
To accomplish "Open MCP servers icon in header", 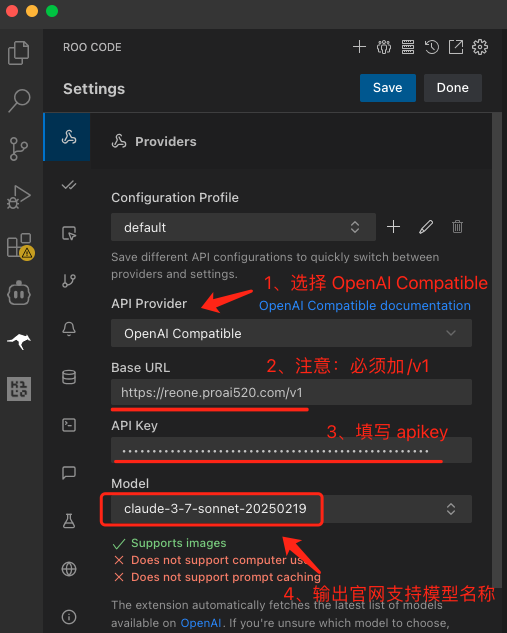I will 408,47.
